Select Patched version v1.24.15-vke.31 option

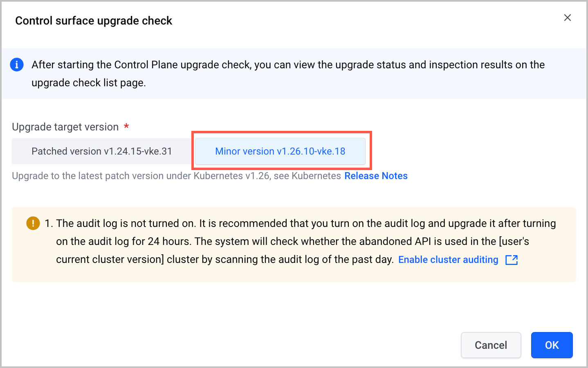[x=102, y=151]
